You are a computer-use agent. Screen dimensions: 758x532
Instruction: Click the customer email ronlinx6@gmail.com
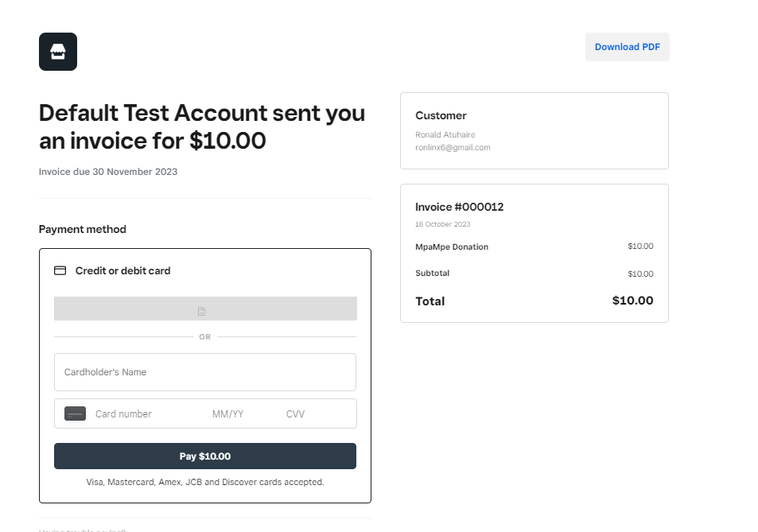pyautogui.click(x=453, y=148)
